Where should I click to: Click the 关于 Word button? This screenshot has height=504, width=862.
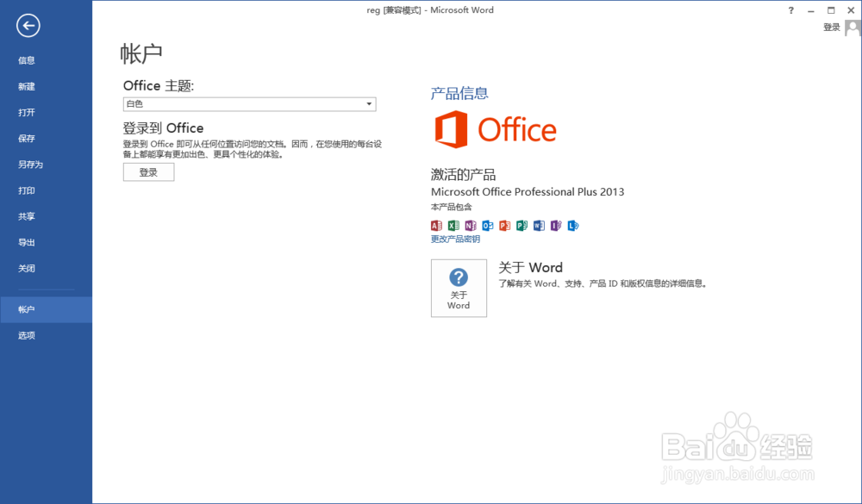tap(459, 288)
